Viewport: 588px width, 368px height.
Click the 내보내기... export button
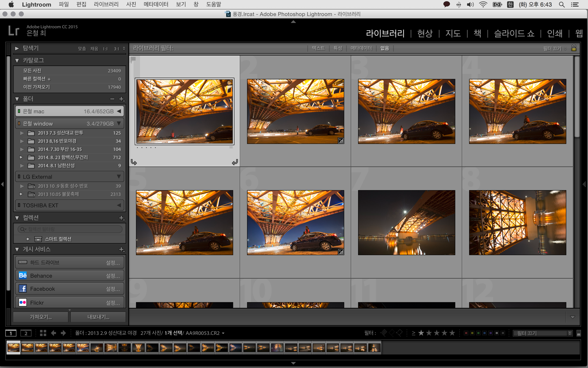click(98, 317)
